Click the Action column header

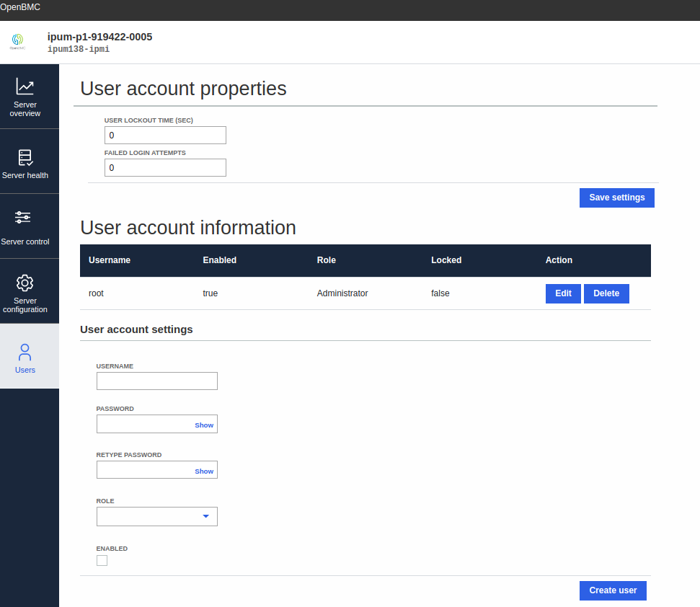tap(559, 260)
